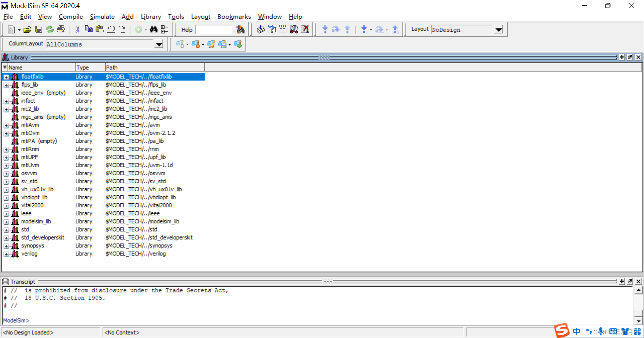Expand the mtiUvm library node
The width and height of the screenshot is (644, 338).
point(6,165)
